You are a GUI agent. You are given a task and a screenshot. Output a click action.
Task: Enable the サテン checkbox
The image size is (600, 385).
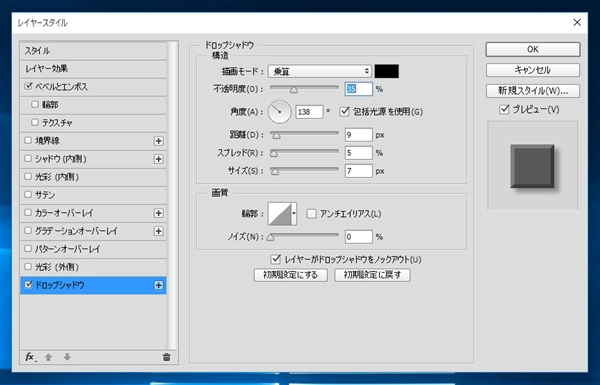(28, 194)
